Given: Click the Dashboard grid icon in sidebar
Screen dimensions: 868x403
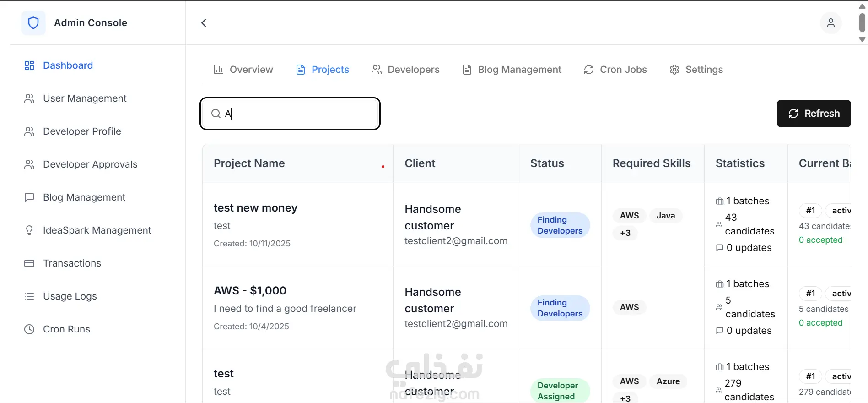Looking at the screenshot, I should click(29, 65).
